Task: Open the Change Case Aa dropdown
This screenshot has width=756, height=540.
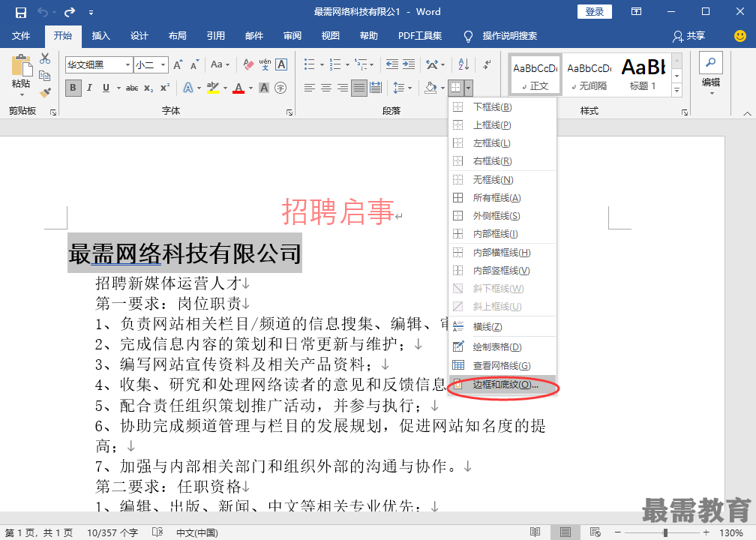Action: pos(220,64)
